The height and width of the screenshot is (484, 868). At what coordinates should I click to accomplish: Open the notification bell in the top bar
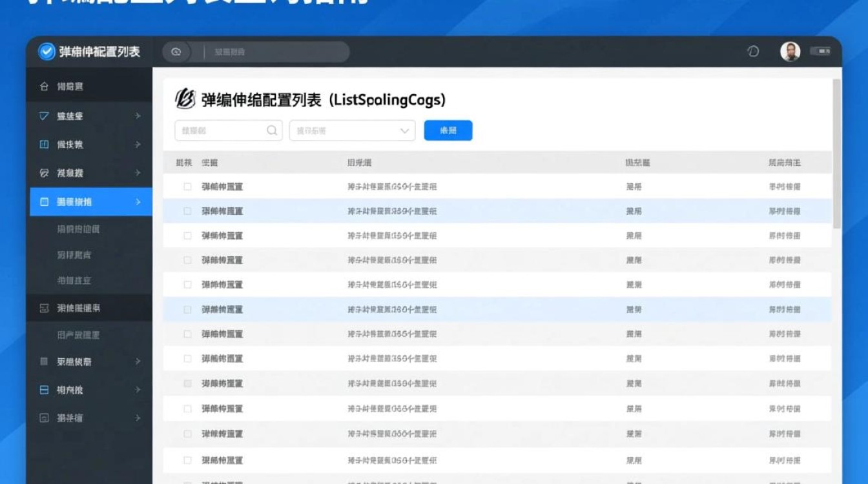click(753, 51)
